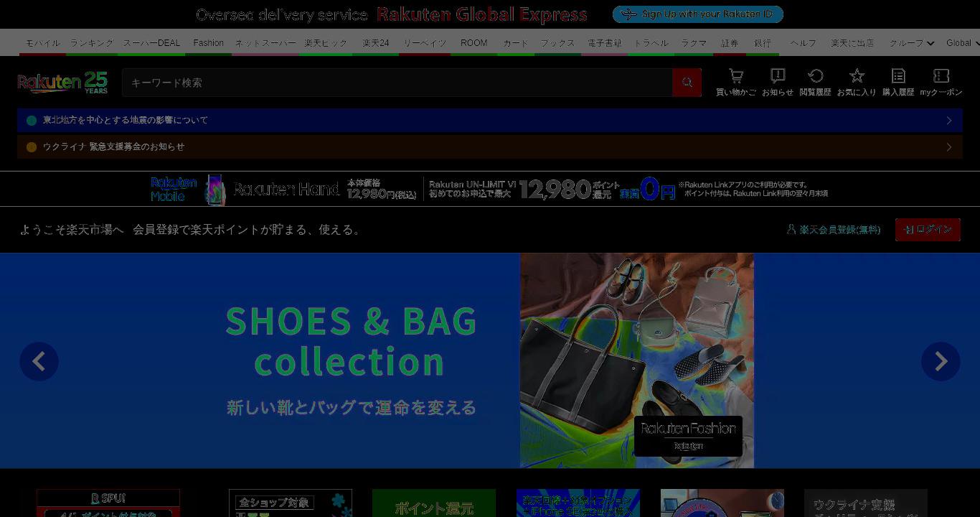Open the ランキング nav tab
Viewport: 980px width, 517px height.
click(x=92, y=43)
